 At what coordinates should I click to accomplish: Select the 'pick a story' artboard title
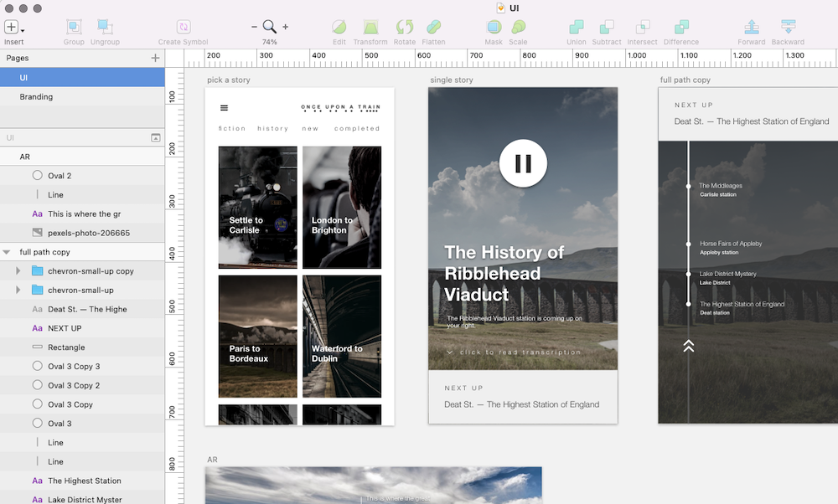[x=228, y=80]
